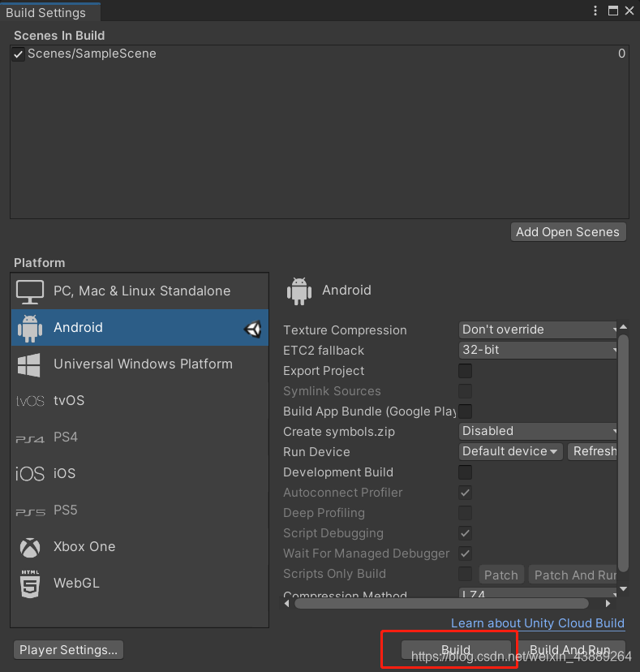Click the Windows logo for Universal Windows Platform
This screenshot has height=672, width=640.
pos(28,365)
